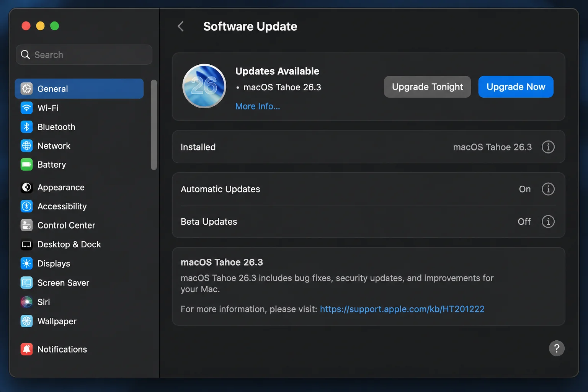Viewport: 588px width, 392px height.
Task: Select Desktop & Dock settings
Action: [79, 244]
